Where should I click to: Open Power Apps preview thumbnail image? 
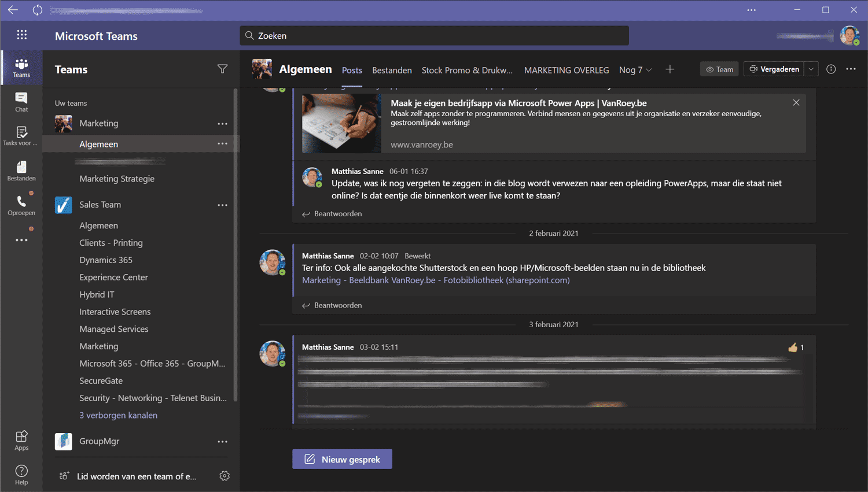point(341,123)
